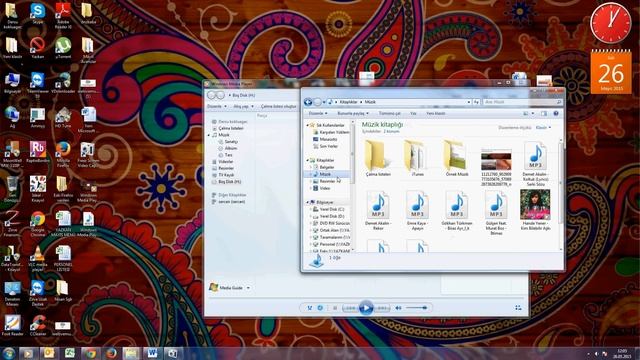
Task: Open Skype desktop shortcut
Action: [38, 13]
